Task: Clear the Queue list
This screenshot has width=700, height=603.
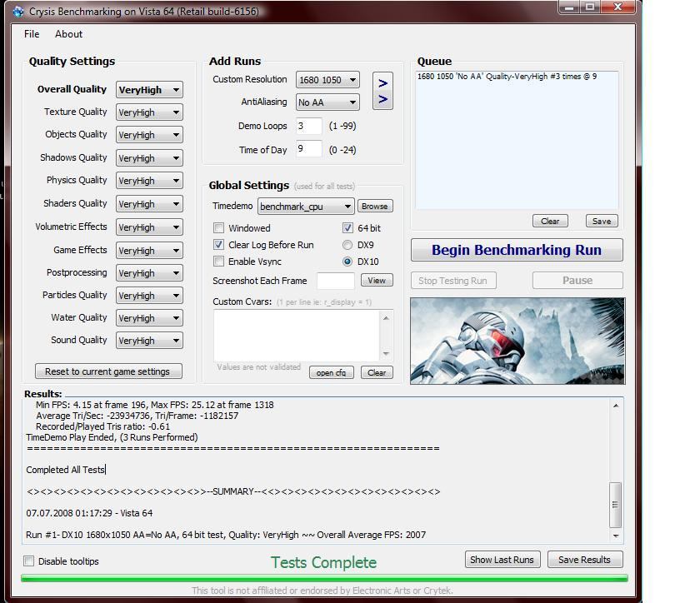Action: pos(550,221)
